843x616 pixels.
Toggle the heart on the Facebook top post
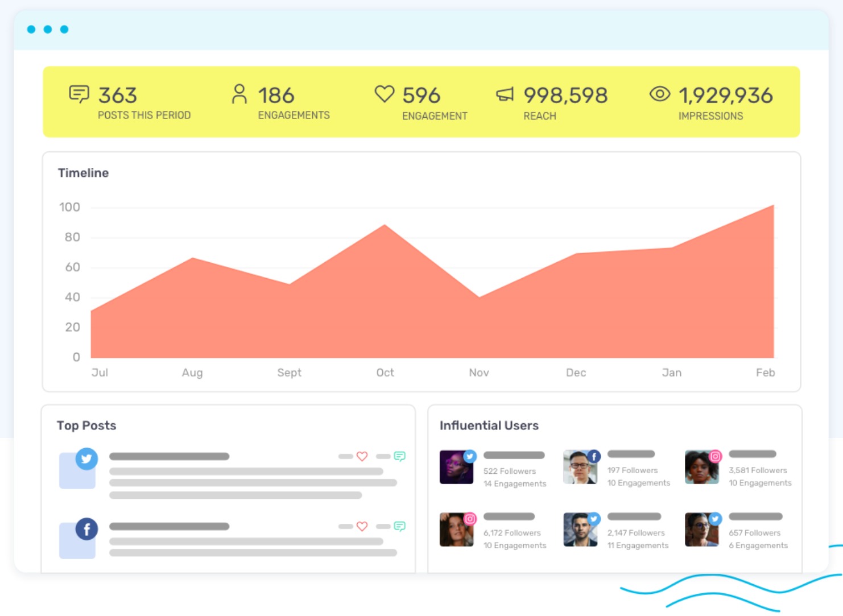coord(362,526)
